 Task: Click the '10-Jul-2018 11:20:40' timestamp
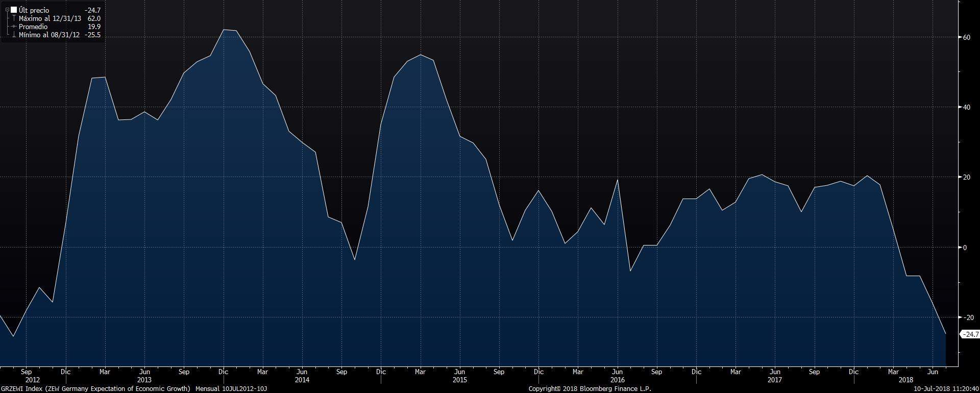(x=946, y=389)
